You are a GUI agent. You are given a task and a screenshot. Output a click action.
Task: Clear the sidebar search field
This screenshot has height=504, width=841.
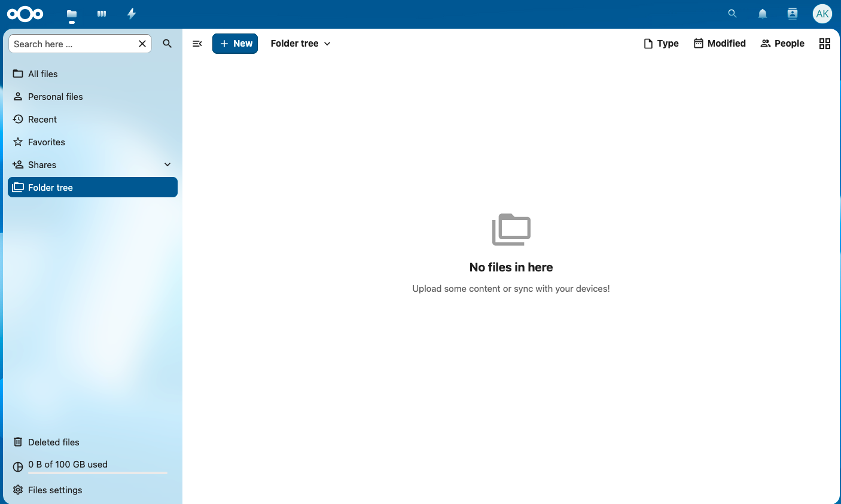click(142, 44)
